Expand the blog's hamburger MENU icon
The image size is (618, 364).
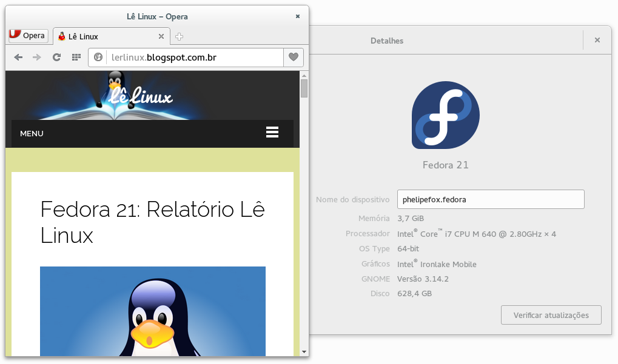(x=272, y=133)
